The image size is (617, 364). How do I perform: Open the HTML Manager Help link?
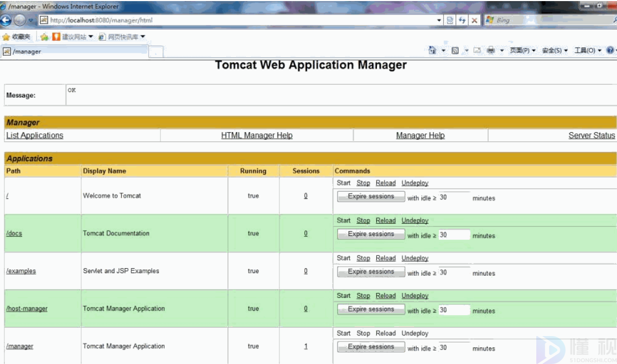(257, 135)
